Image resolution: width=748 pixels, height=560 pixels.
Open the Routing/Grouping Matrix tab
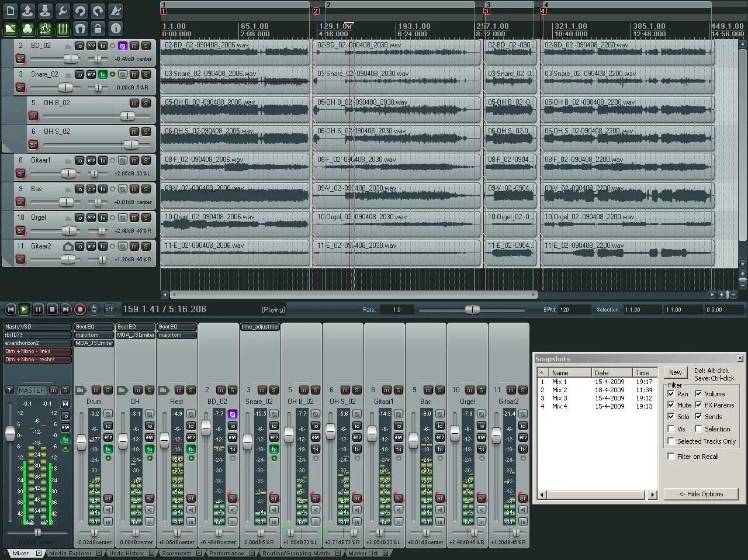pyautogui.click(x=296, y=553)
